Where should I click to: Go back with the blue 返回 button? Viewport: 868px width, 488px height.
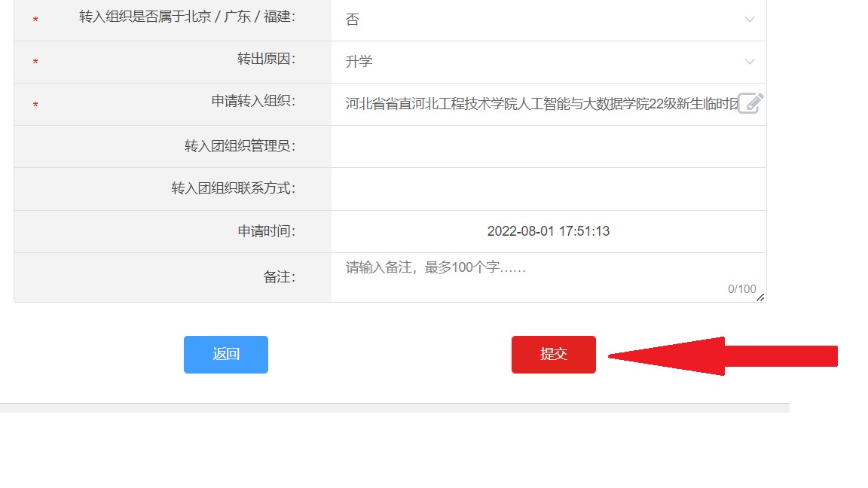[x=225, y=355]
